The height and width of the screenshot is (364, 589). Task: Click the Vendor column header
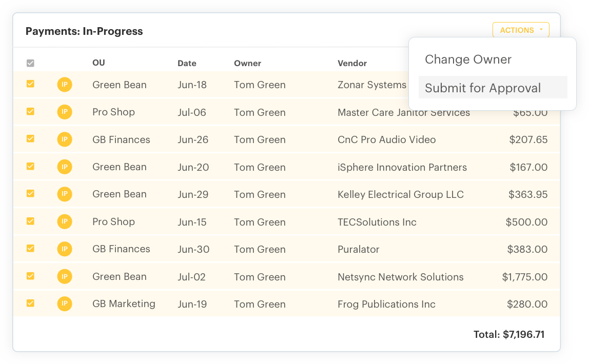pos(352,63)
